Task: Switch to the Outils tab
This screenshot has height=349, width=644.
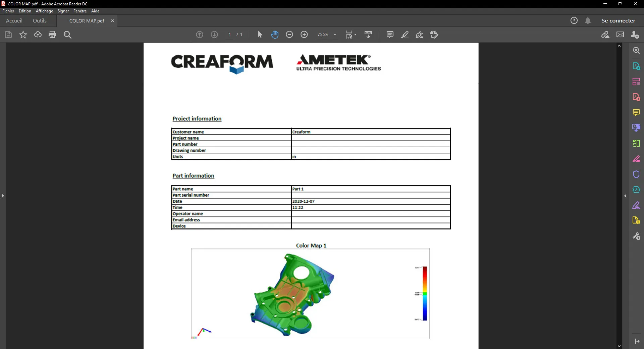Action: [40, 20]
